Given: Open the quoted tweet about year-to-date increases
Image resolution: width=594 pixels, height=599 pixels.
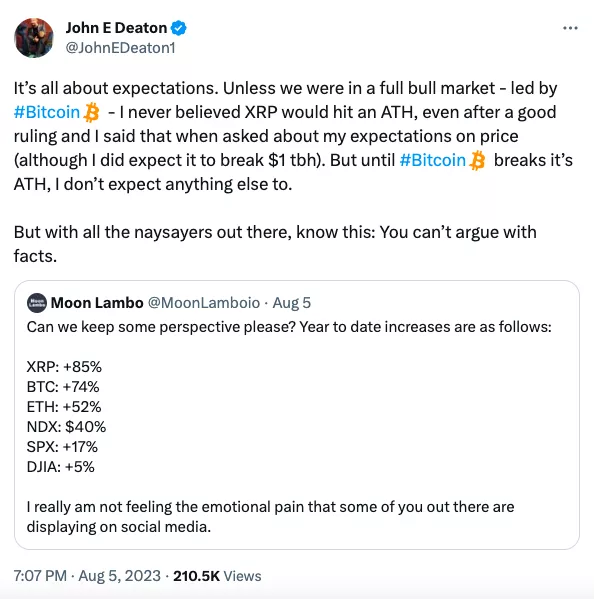Looking at the screenshot, I should (x=297, y=415).
